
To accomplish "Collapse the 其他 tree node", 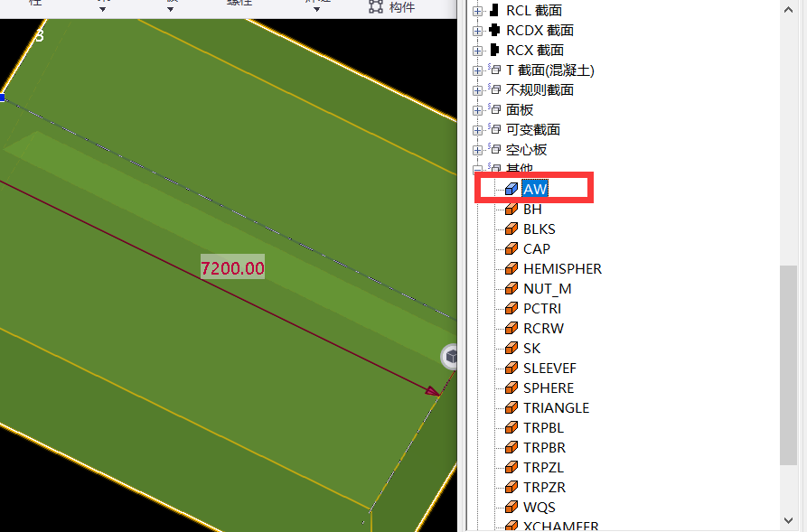I will click(x=478, y=169).
